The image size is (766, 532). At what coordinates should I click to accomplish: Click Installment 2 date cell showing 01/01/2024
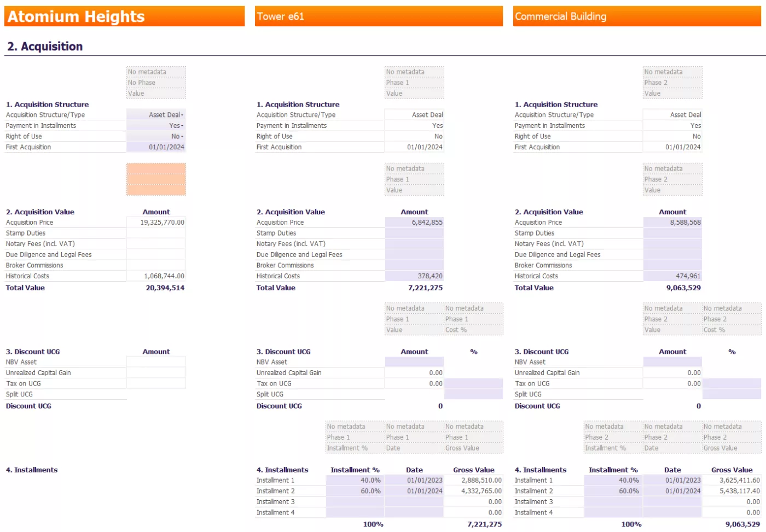(414, 490)
